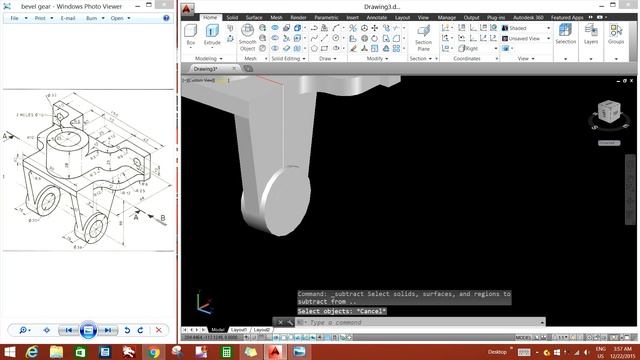The height and width of the screenshot is (360, 640).
Task: Delete the photo in Photo Viewer
Action: pos(159,330)
